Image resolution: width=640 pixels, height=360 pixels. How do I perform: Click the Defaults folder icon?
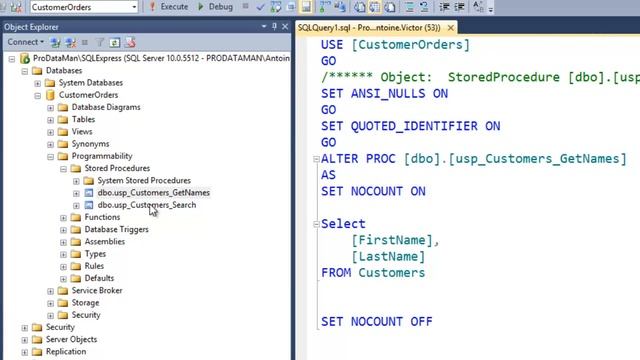[76, 278]
